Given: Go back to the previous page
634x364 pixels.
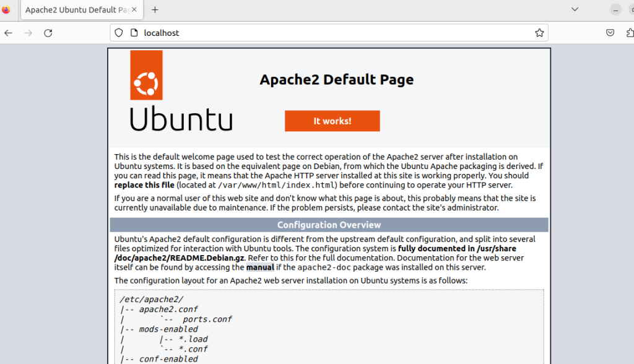Looking at the screenshot, I should tap(7, 32).
